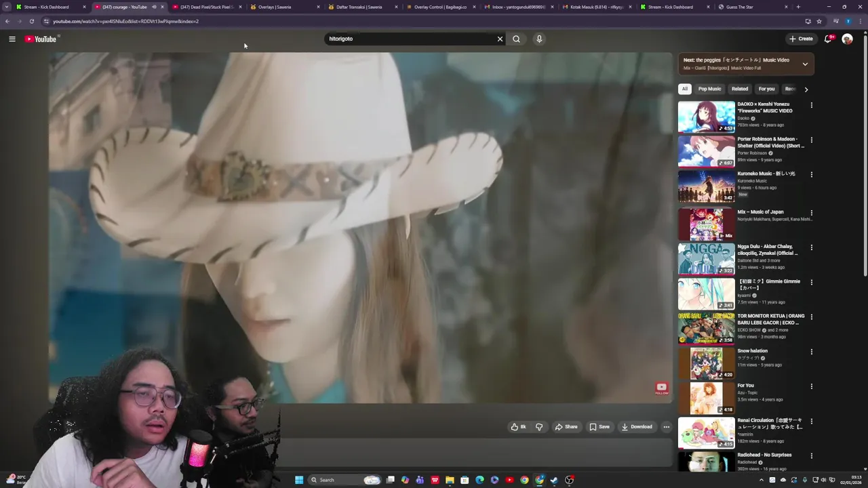Go back with the browser back arrow

7,21
